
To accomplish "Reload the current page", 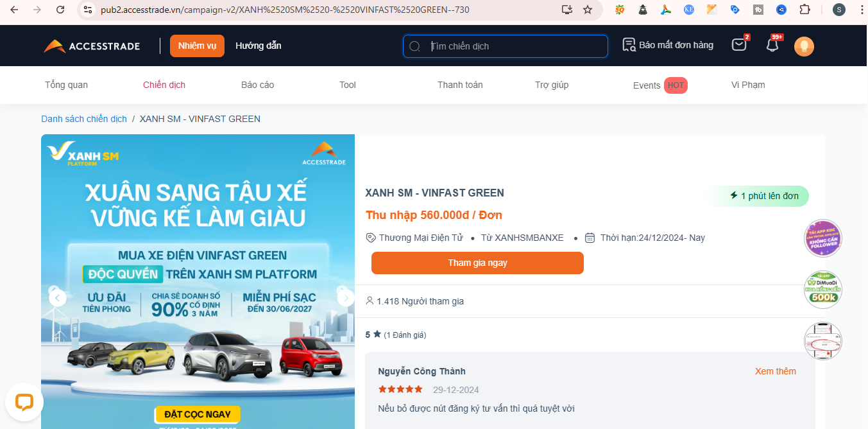I will (60, 10).
